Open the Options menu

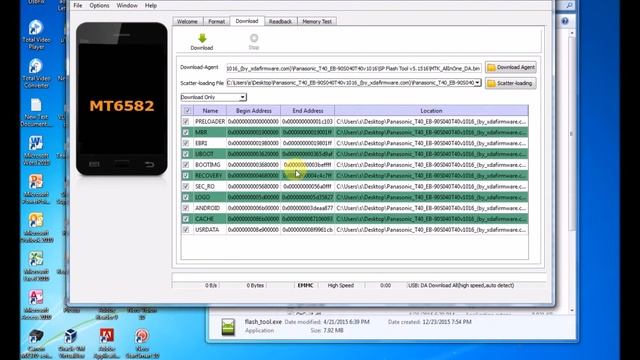click(x=99, y=5)
